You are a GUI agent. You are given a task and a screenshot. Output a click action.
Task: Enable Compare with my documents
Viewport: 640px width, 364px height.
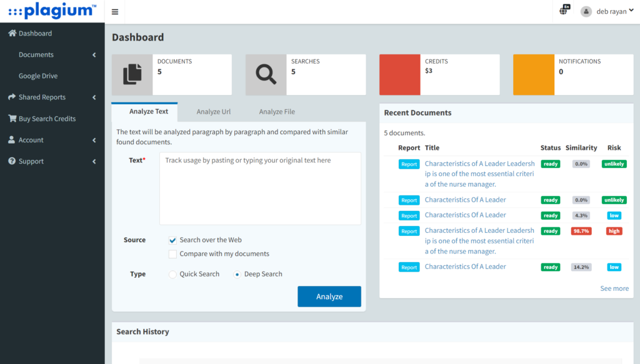(x=172, y=253)
